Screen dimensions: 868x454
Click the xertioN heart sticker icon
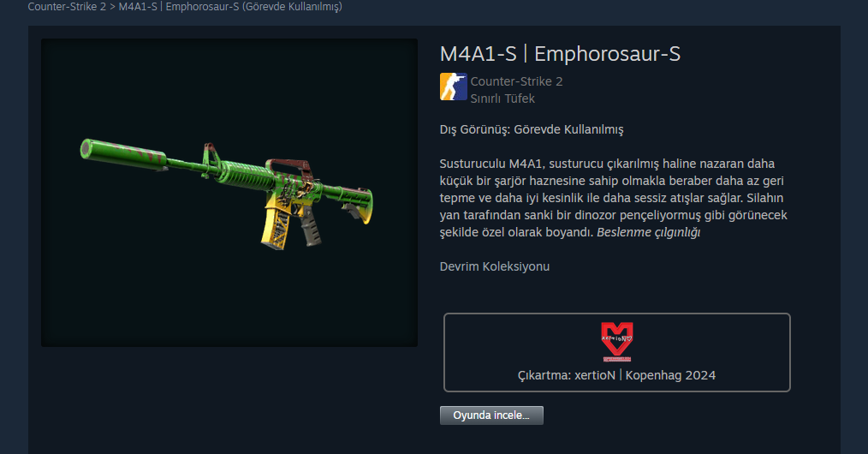coord(616,342)
